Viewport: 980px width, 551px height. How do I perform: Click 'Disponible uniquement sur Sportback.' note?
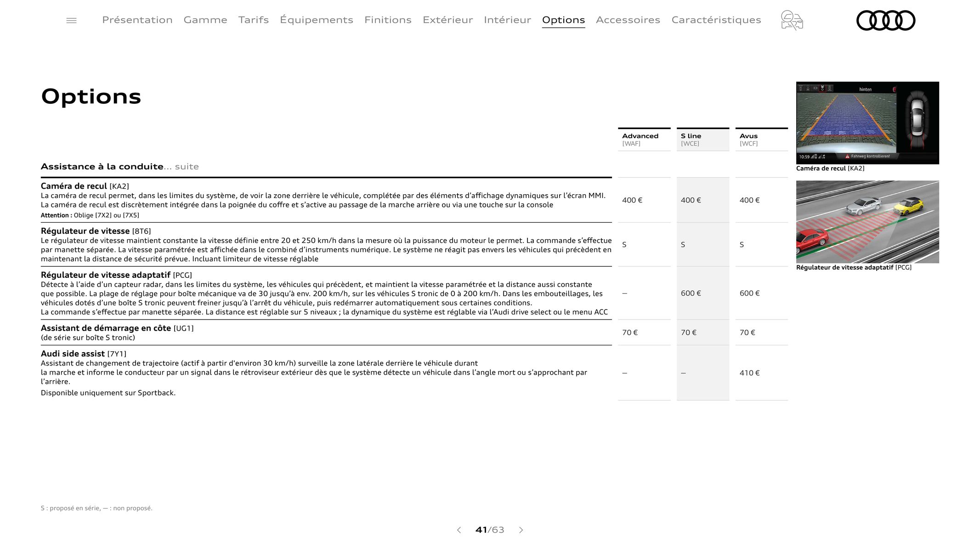pyautogui.click(x=108, y=393)
